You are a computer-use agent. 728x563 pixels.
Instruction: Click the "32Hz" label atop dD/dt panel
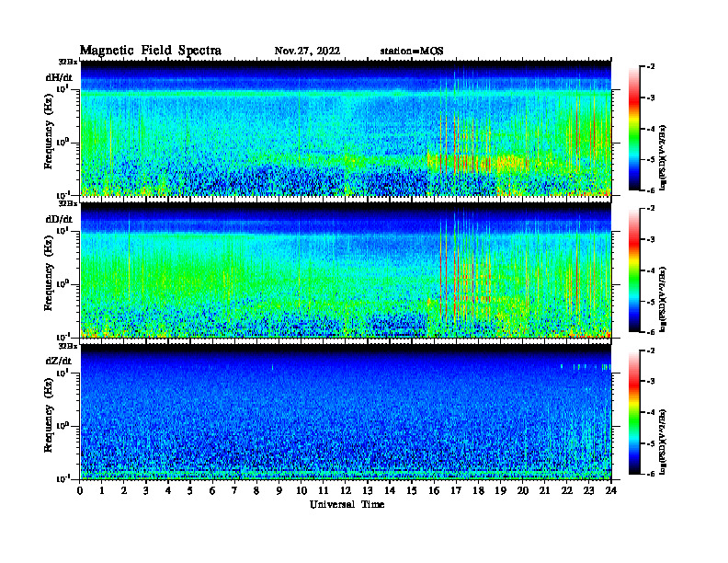(x=68, y=203)
